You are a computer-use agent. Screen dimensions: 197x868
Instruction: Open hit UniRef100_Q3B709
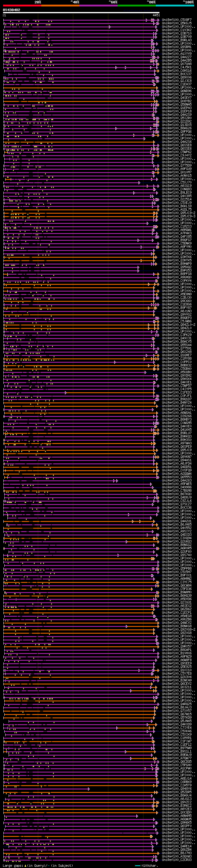click(177, 37)
